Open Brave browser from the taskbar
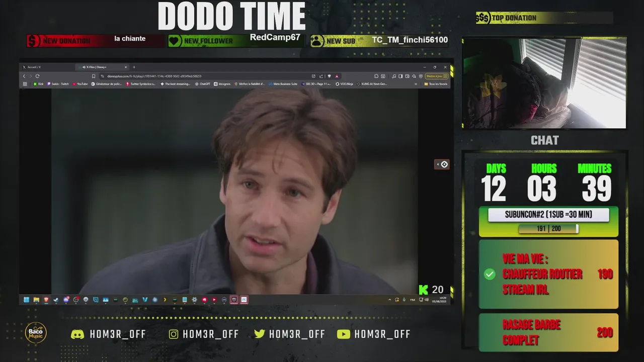The image size is (644, 362). point(46,300)
